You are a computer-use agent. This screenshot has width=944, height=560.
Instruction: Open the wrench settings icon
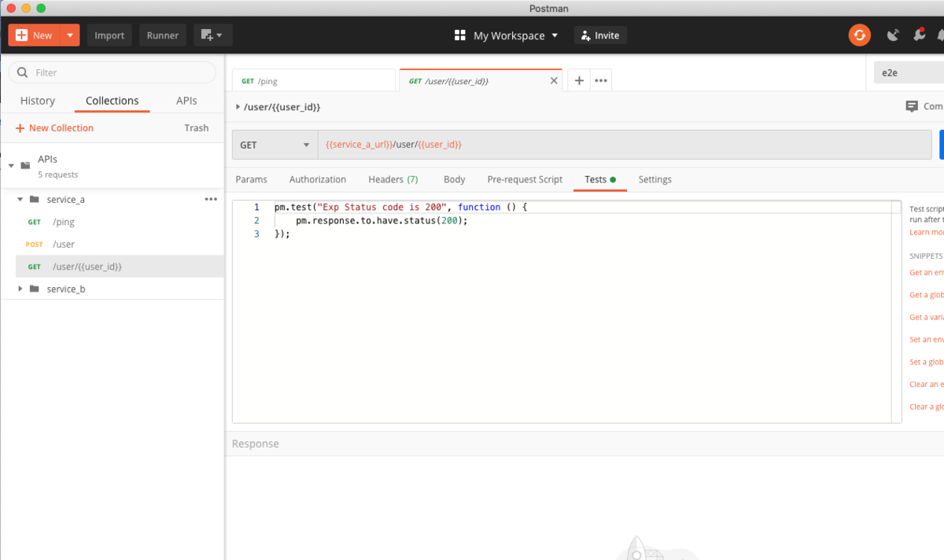click(919, 35)
